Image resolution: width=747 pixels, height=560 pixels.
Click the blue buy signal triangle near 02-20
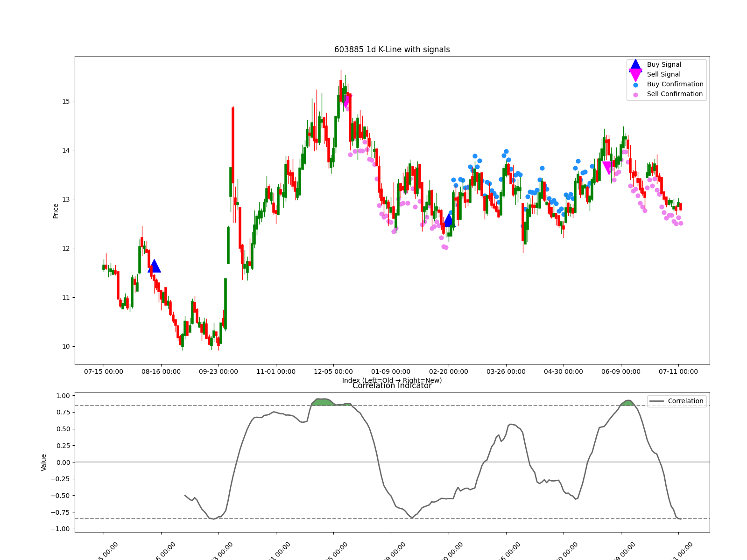pos(449,220)
